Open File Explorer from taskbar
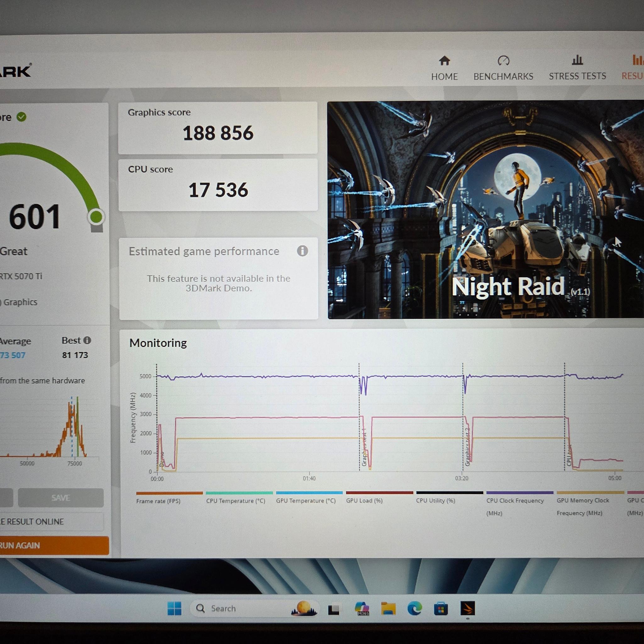644x644 pixels. (x=388, y=608)
